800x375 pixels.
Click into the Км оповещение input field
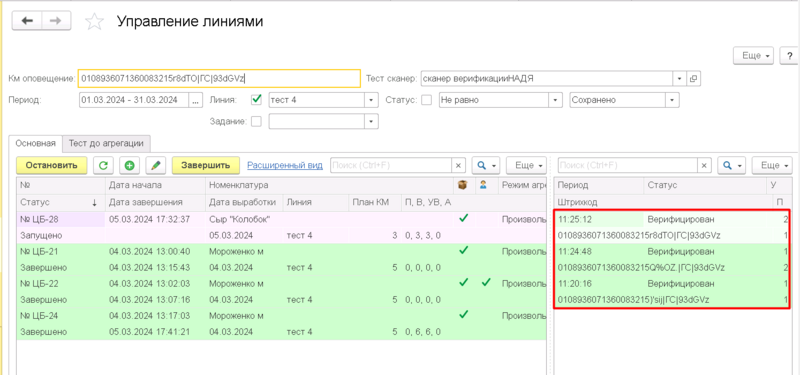pyautogui.click(x=219, y=79)
